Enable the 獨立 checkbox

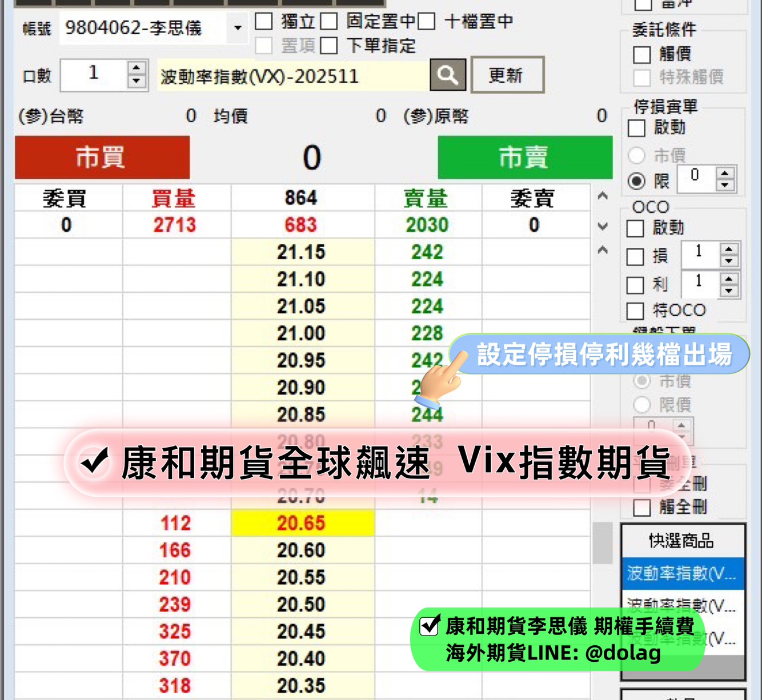coord(263,22)
